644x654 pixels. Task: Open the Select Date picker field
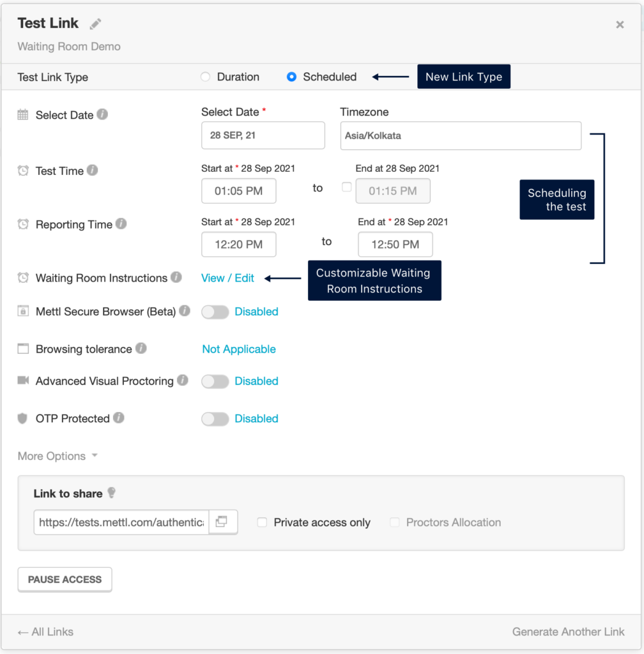(x=263, y=135)
